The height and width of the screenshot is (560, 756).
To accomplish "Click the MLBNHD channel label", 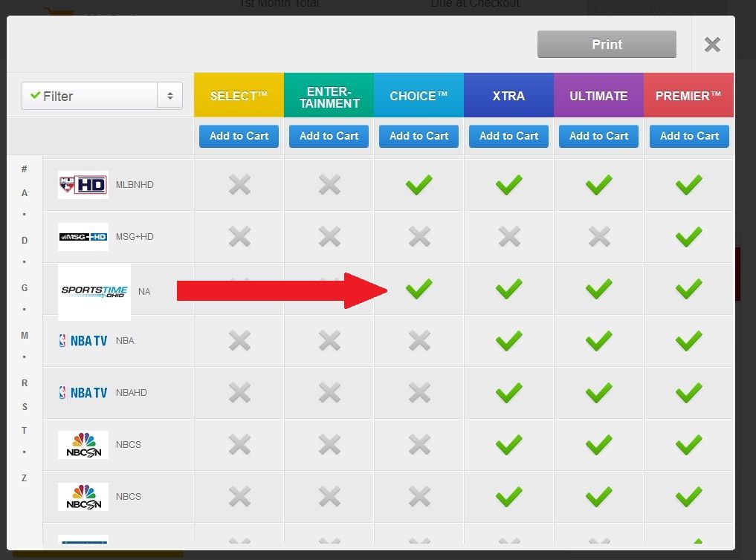I will (x=135, y=184).
